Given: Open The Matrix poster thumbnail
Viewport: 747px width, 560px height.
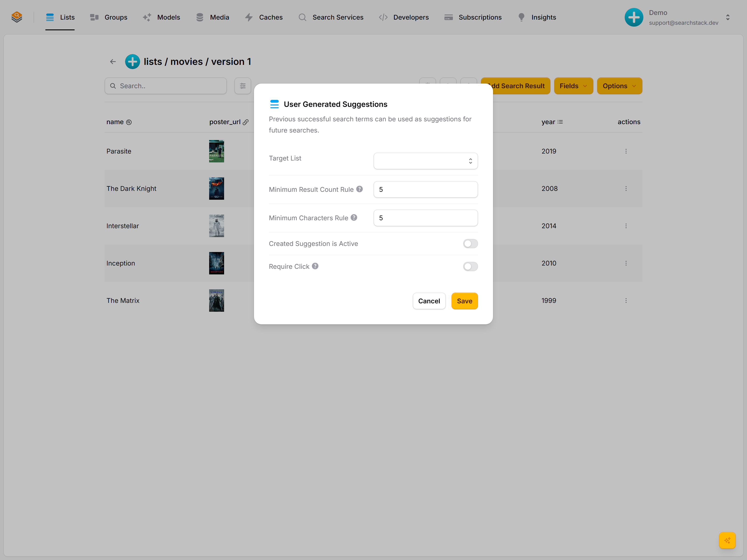Looking at the screenshot, I should (216, 301).
